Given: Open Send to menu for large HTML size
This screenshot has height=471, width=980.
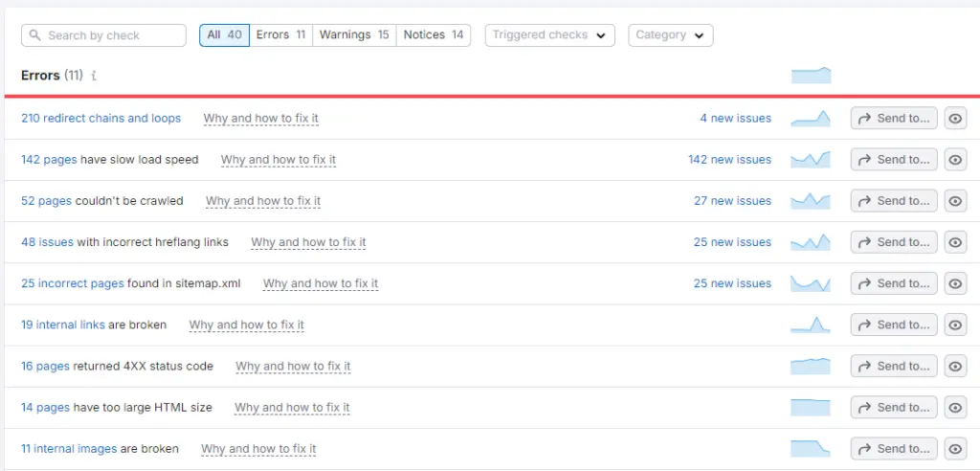Looking at the screenshot, I should [x=894, y=408].
